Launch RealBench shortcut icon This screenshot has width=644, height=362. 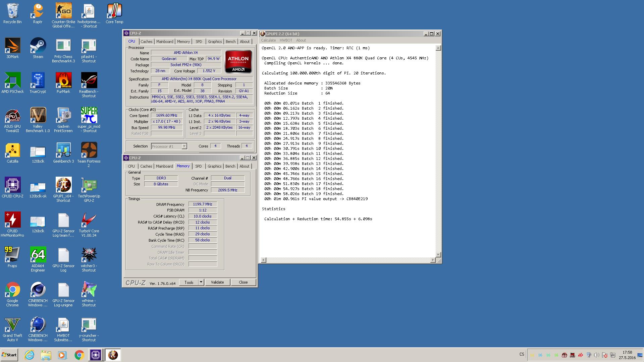(x=89, y=85)
